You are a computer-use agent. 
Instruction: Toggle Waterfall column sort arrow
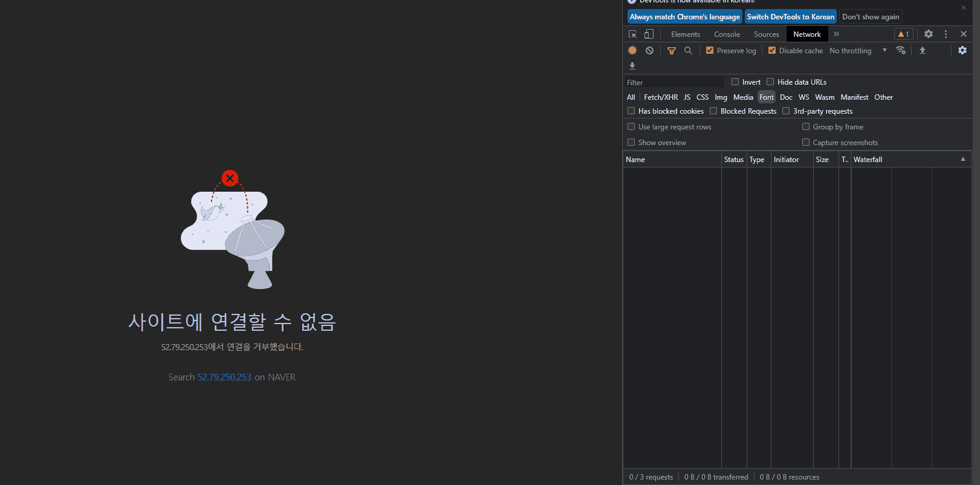(963, 159)
